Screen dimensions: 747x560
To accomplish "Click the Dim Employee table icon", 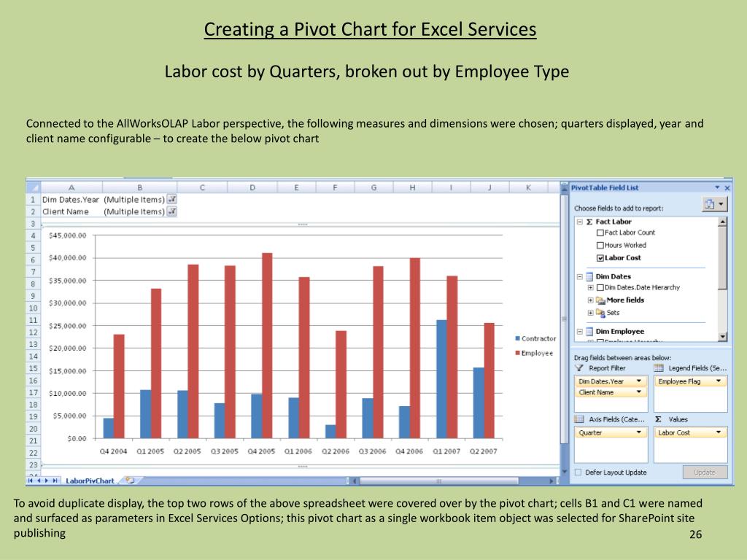I will pyautogui.click(x=589, y=332).
